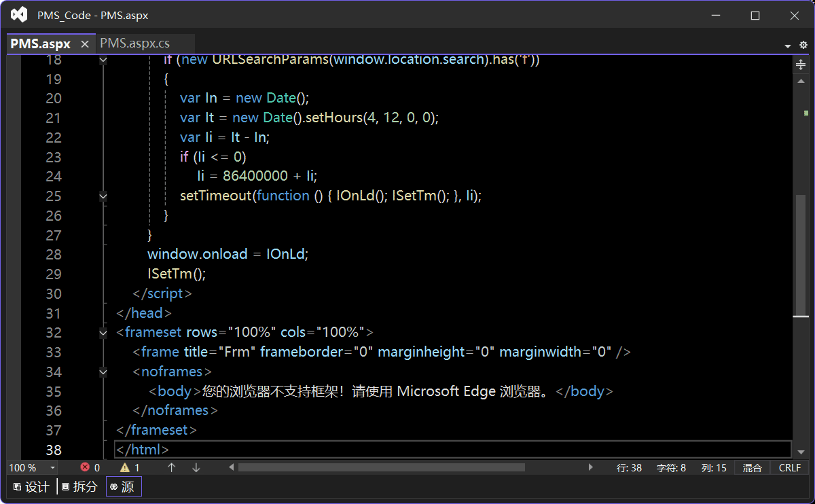Open the document tab list dropdown arrow

click(x=788, y=46)
